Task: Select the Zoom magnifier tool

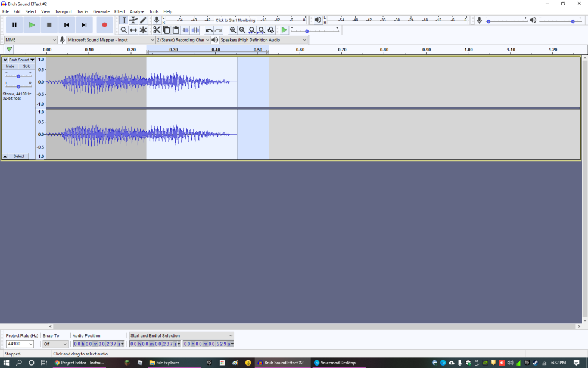Action: 124,30
